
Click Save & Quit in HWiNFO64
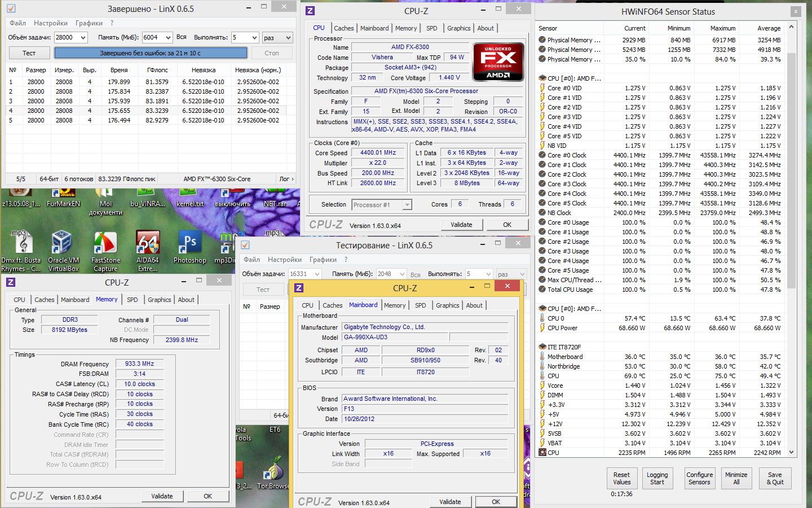(775, 478)
